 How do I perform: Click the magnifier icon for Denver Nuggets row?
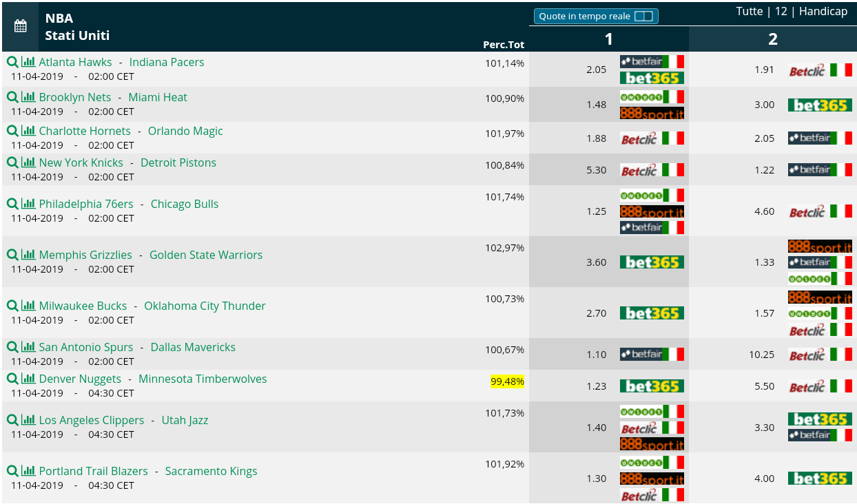pyautogui.click(x=12, y=379)
